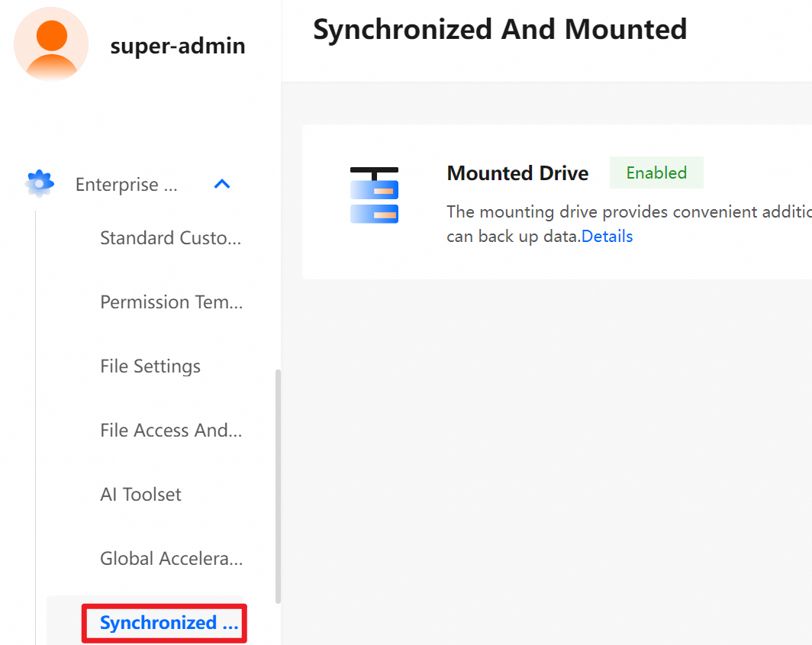The image size is (812, 645).
Task: Click the super-admin orange avatar icon
Action: pyautogui.click(x=51, y=45)
